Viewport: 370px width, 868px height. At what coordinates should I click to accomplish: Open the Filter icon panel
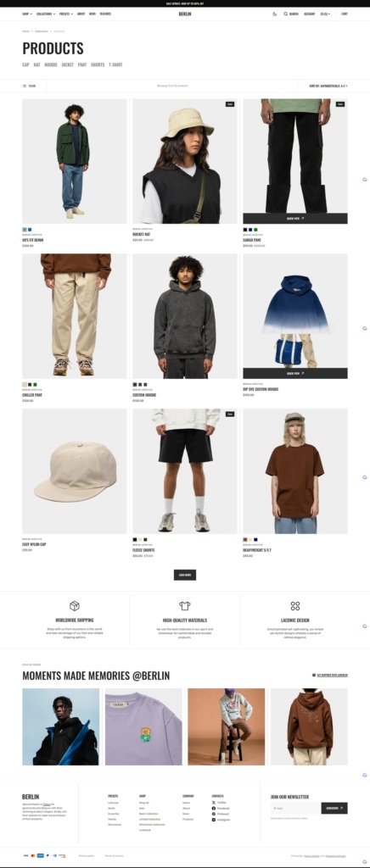(25, 86)
